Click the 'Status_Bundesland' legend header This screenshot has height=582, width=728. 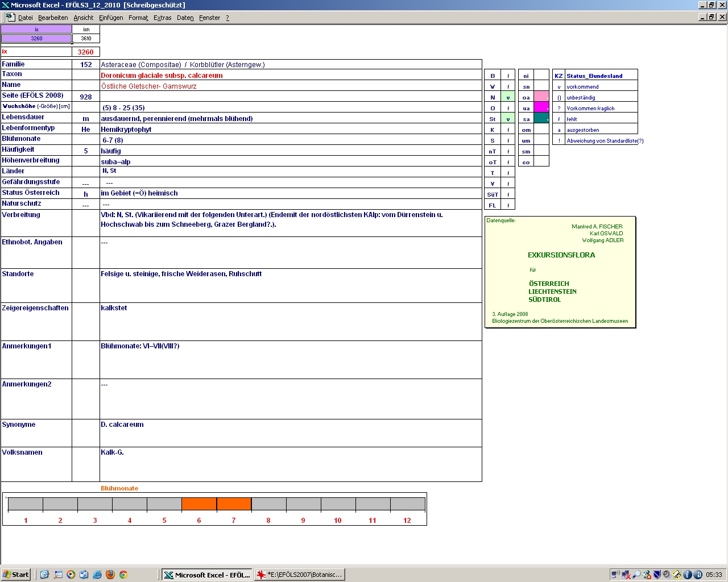pyautogui.click(x=594, y=76)
